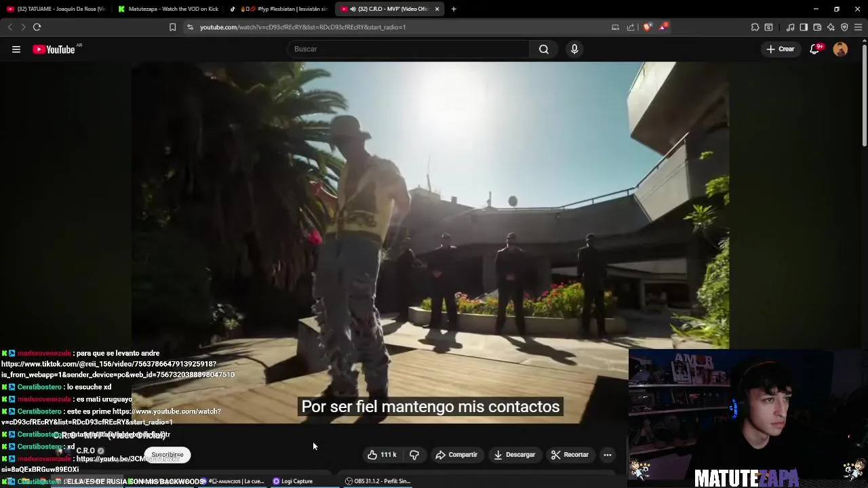This screenshot has height=488, width=868.
Task: Toggle the browser sidebar panel
Action: pyautogui.click(x=804, y=27)
